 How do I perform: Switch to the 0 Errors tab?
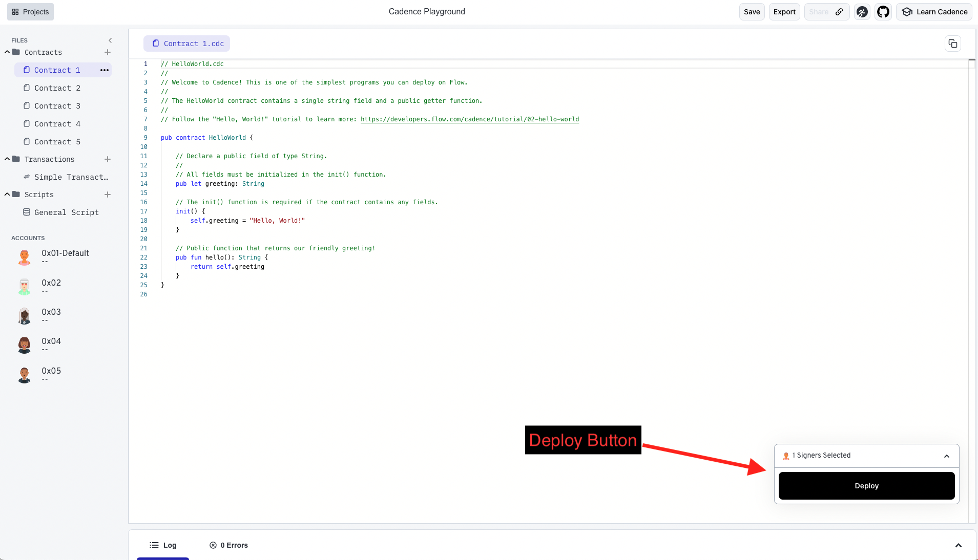(229, 545)
